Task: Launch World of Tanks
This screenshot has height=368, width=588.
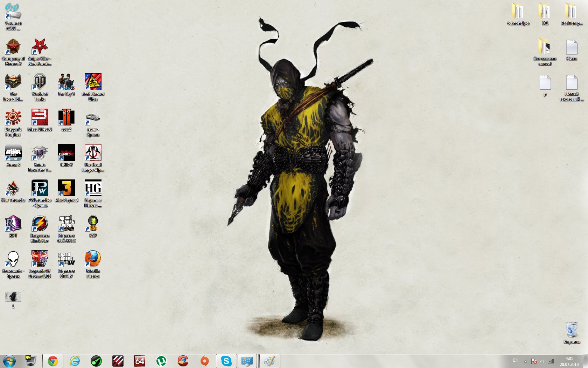Action: click(x=40, y=88)
